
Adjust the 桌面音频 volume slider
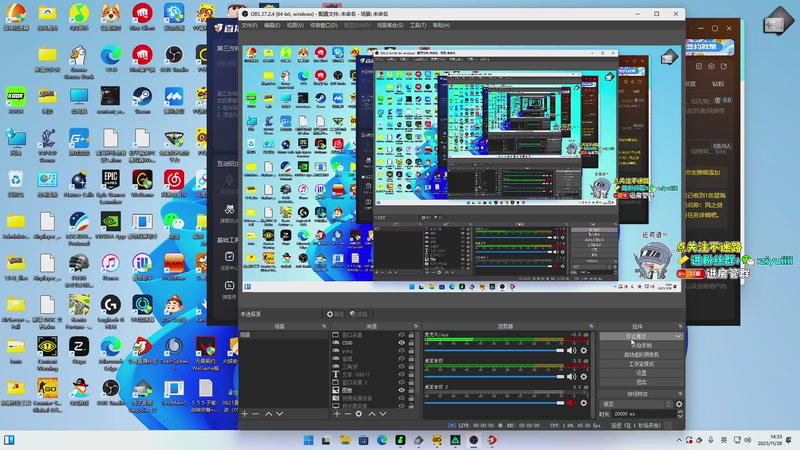pos(494,377)
